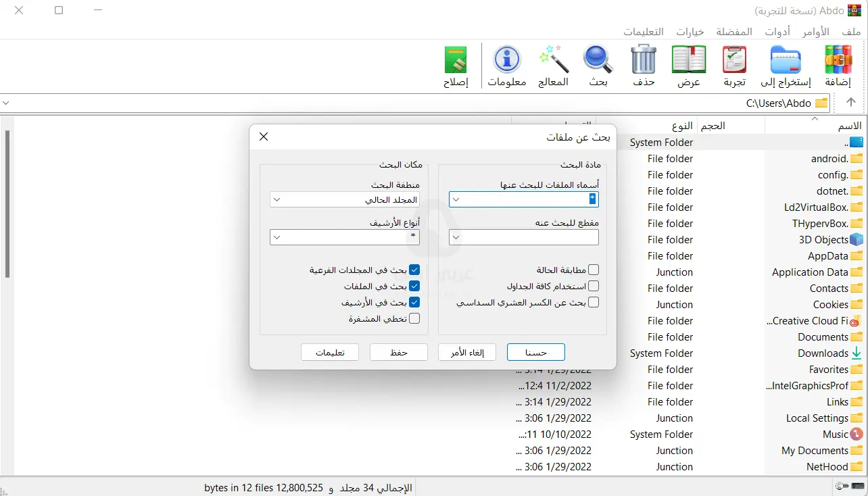Check the find hex string option
Screen dimensions: 868x496
point(593,302)
